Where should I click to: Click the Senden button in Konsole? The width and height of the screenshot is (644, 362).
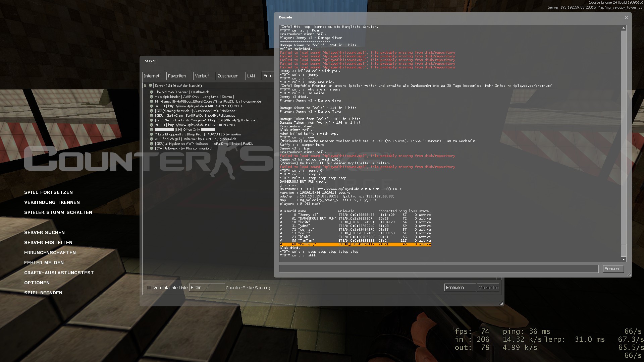tap(613, 269)
